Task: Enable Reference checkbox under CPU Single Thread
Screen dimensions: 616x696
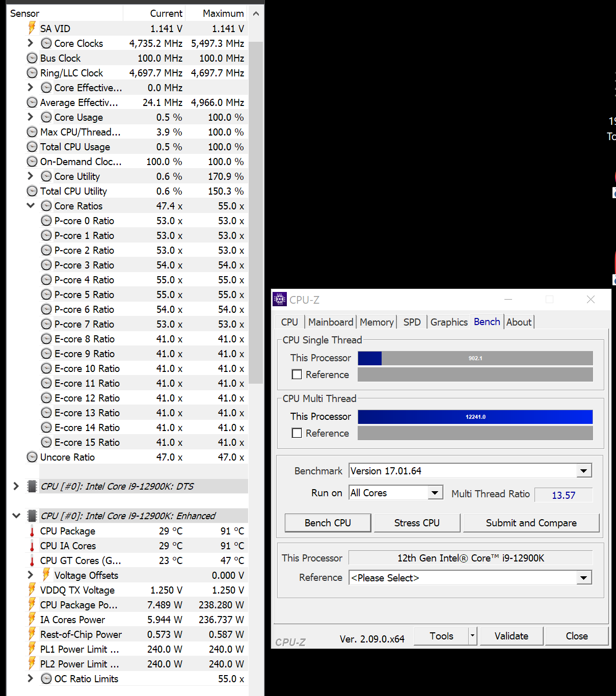Action: coord(297,374)
